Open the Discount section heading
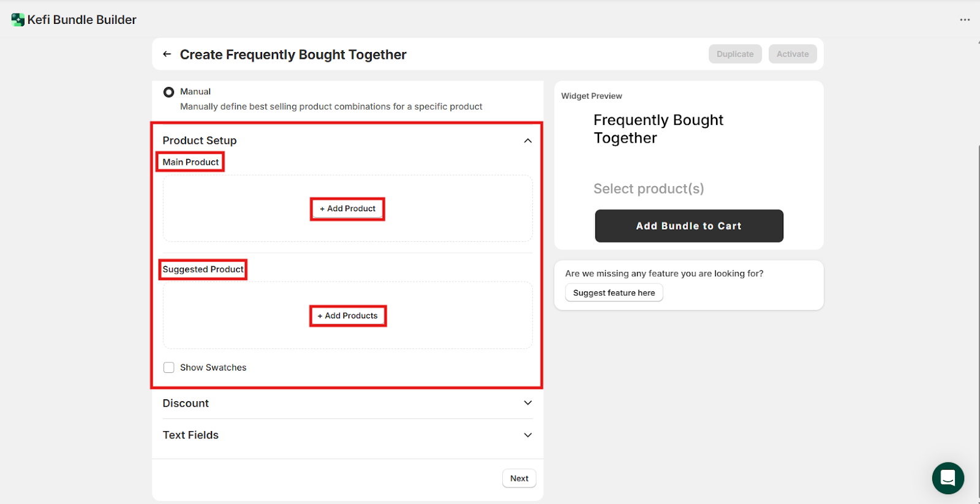 186,403
